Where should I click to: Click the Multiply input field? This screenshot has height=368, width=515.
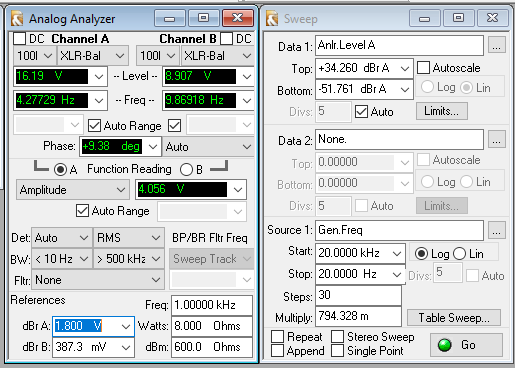point(358,316)
